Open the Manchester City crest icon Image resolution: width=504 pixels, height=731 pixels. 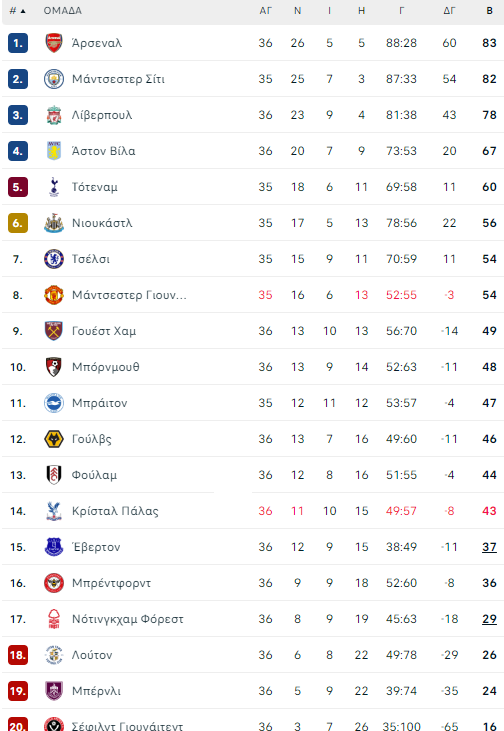(54, 79)
